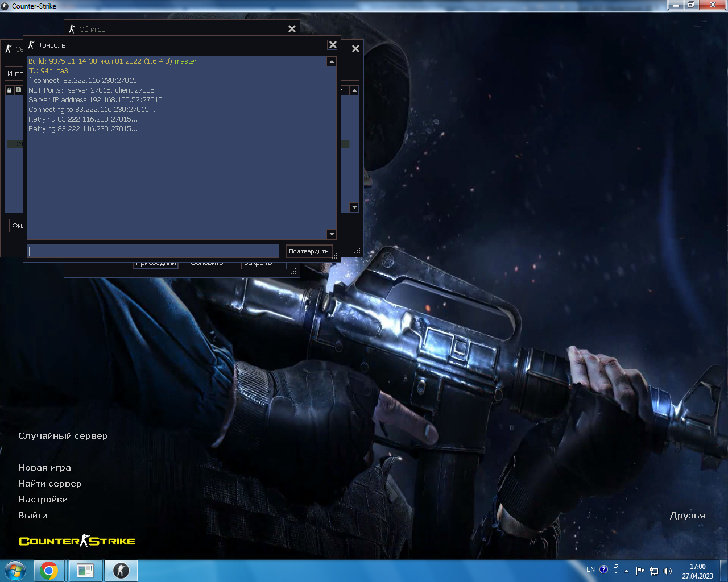
Task: Launch Google Chrome from the taskbar
Action: 49,571
